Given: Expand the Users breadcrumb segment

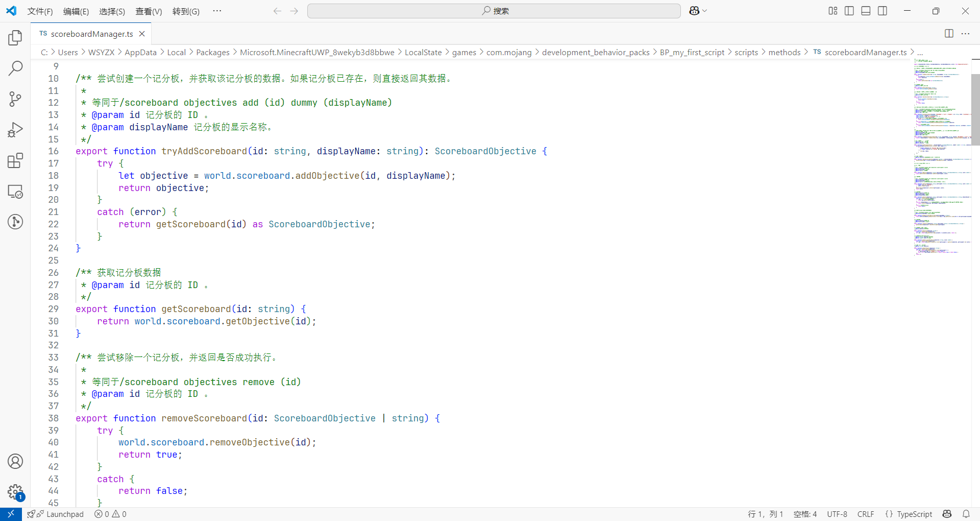Looking at the screenshot, I should pyautogui.click(x=68, y=52).
